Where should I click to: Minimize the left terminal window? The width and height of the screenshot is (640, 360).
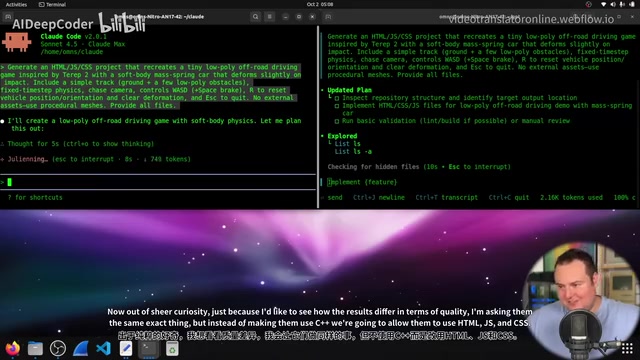(285, 17)
